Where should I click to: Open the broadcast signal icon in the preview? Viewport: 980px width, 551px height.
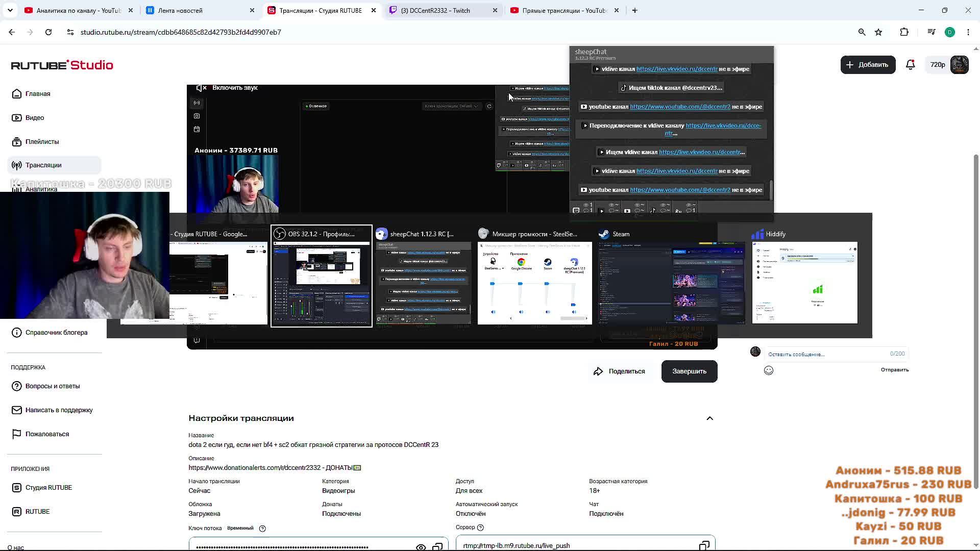[x=197, y=103]
